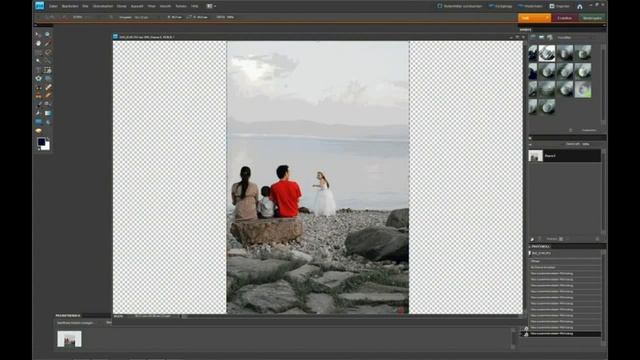Open the Auswahl menu
This screenshot has width=640, height=360.
pyautogui.click(x=137, y=6)
